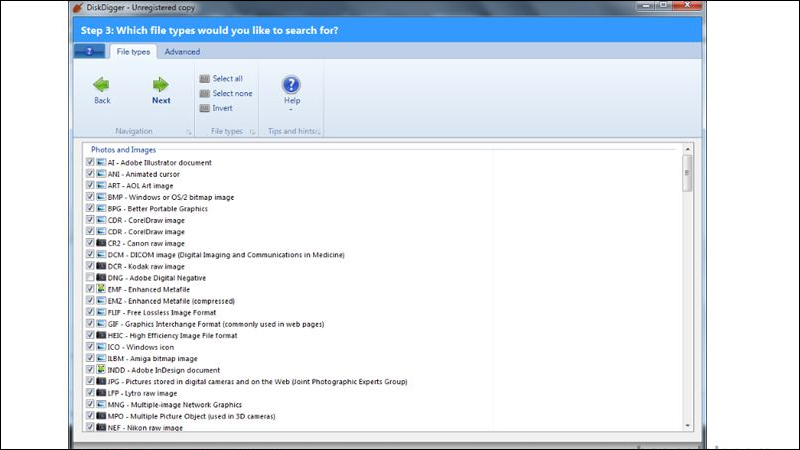This screenshot has height=450, width=800.
Task: Click the ICO Windows icon file icon
Action: click(x=101, y=346)
